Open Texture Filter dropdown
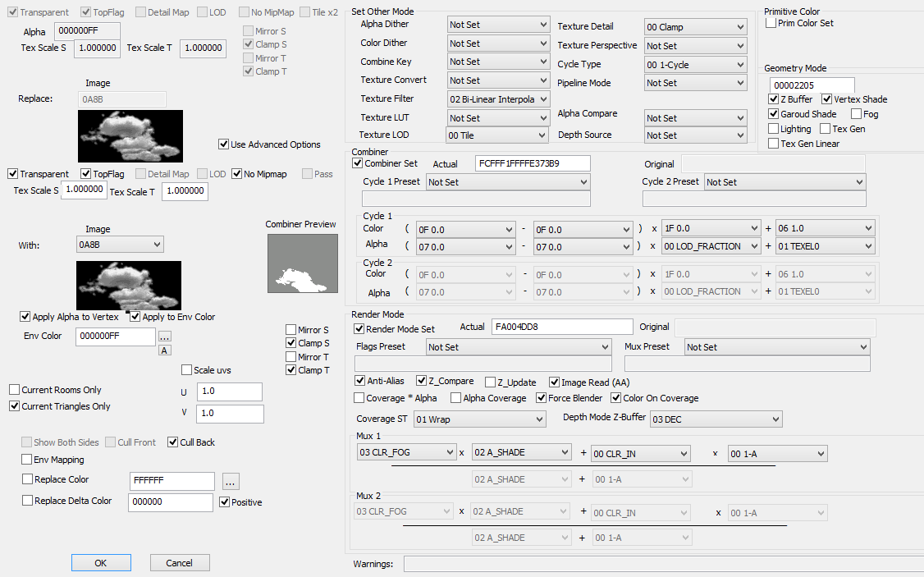924x577 pixels. [499, 99]
